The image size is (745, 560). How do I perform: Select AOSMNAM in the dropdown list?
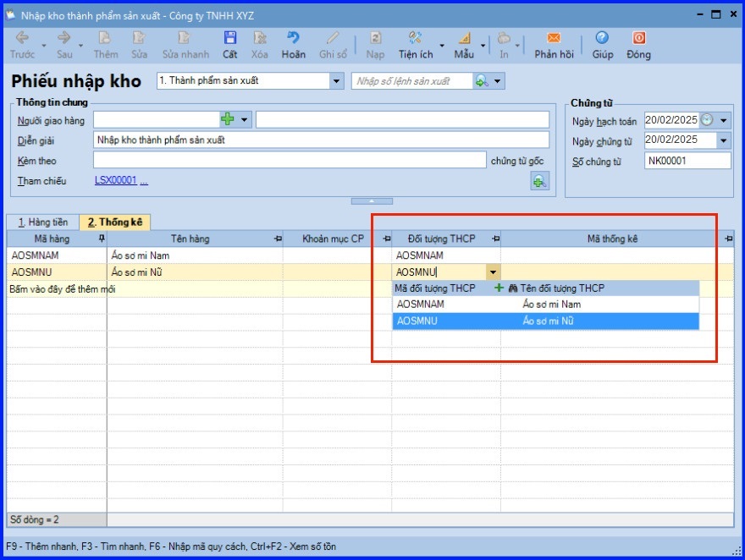(x=420, y=305)
